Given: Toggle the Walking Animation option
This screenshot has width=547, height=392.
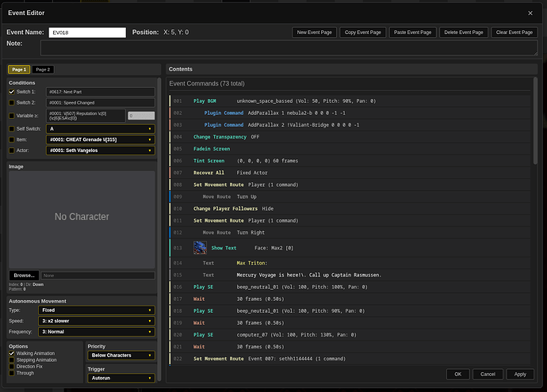Looking at the screenshot, I should pyautogui.click(x=12, y=353).
